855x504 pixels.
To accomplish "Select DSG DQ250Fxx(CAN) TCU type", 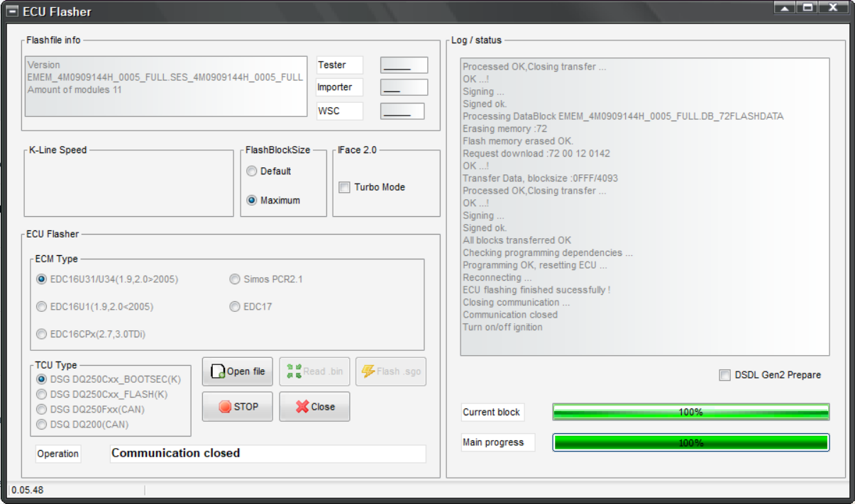I will pos(42,410).
